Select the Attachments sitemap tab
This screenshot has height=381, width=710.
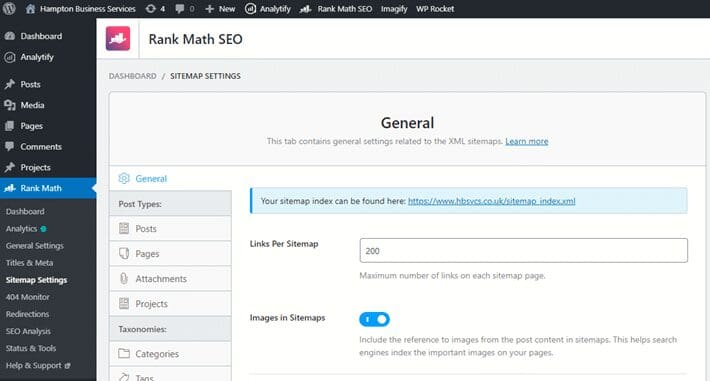point(170,278)
